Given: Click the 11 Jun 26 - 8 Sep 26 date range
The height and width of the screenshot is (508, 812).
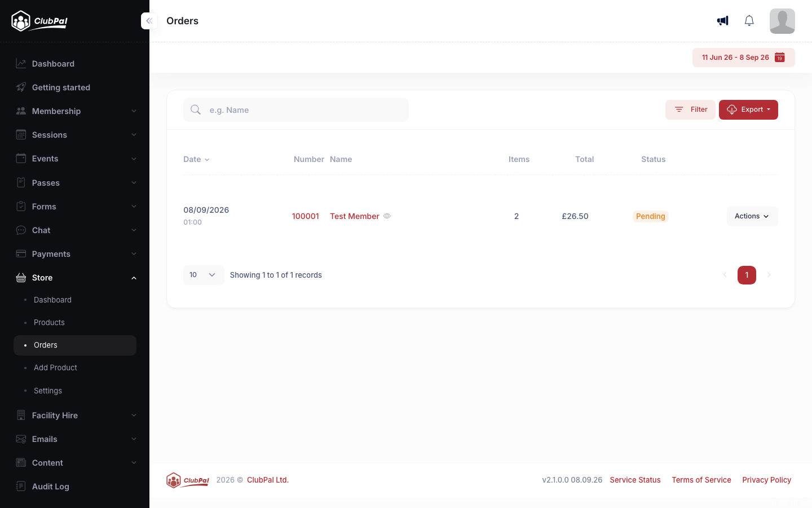Looking at the screenshot, I should (x=744, y=58).
